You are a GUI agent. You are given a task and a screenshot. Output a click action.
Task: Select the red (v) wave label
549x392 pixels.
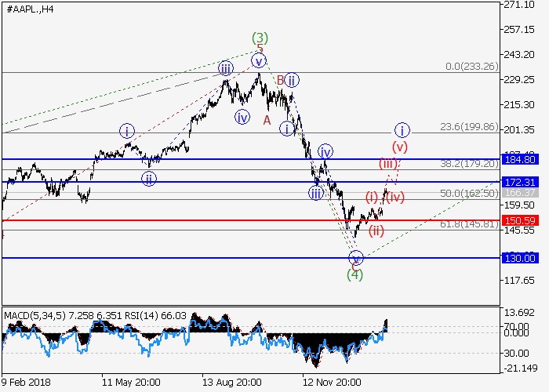point(400,147)
